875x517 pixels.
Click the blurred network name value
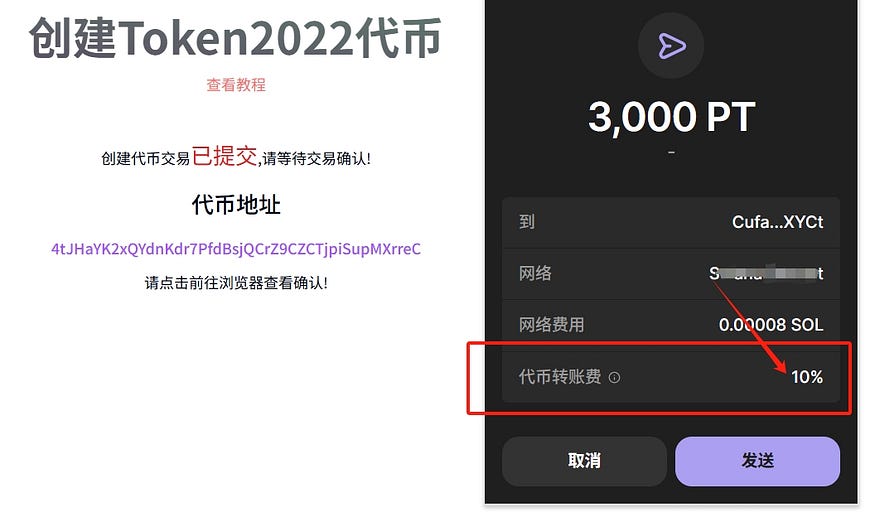click(766, 273)
